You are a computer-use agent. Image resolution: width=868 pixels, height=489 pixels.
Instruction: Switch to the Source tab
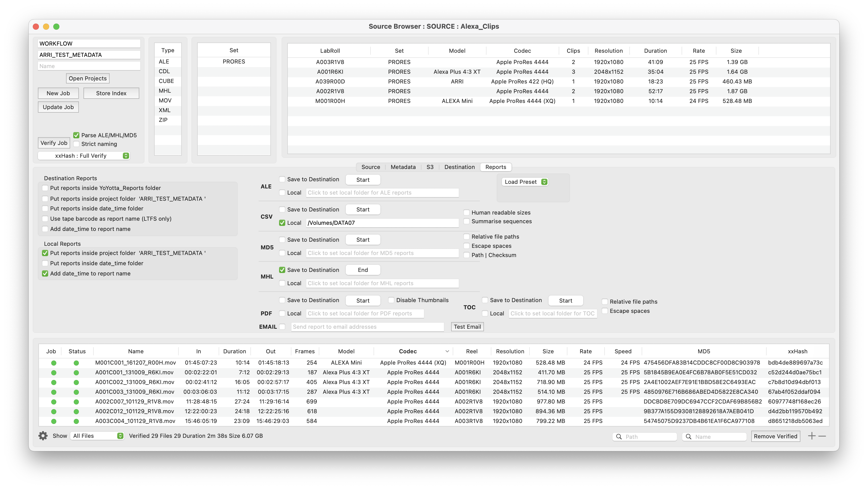point(371,167)
